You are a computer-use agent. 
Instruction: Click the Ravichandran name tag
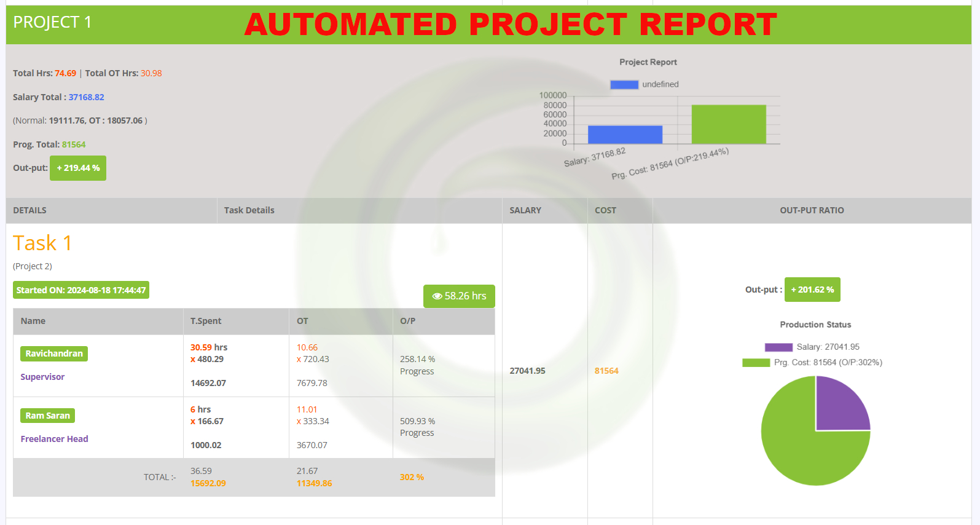click(x=54, y=353)
